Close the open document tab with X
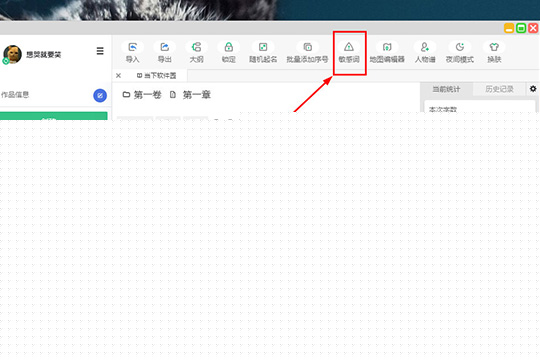The width and height of the screenshot is (540, 360). pos(118,75)
